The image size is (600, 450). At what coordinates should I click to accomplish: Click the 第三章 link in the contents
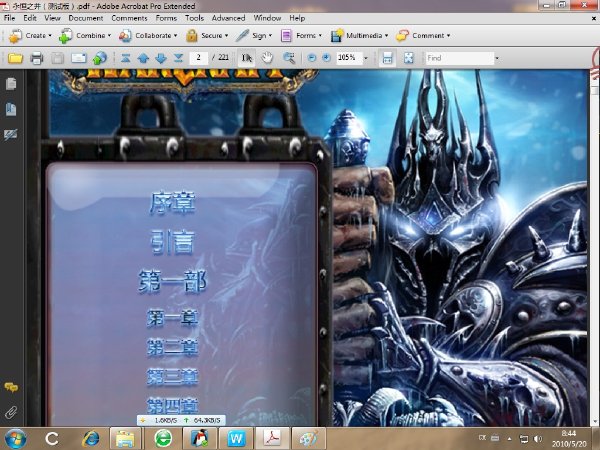(x=173, y=377)
